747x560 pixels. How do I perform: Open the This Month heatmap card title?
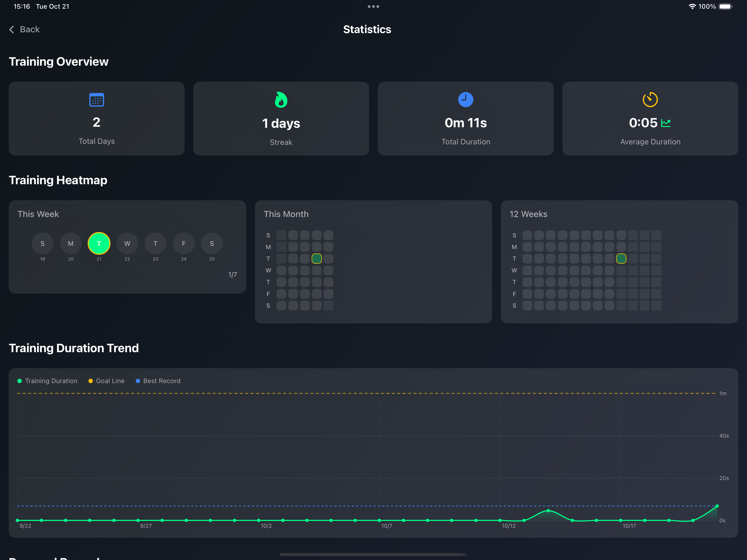[286, 214]
